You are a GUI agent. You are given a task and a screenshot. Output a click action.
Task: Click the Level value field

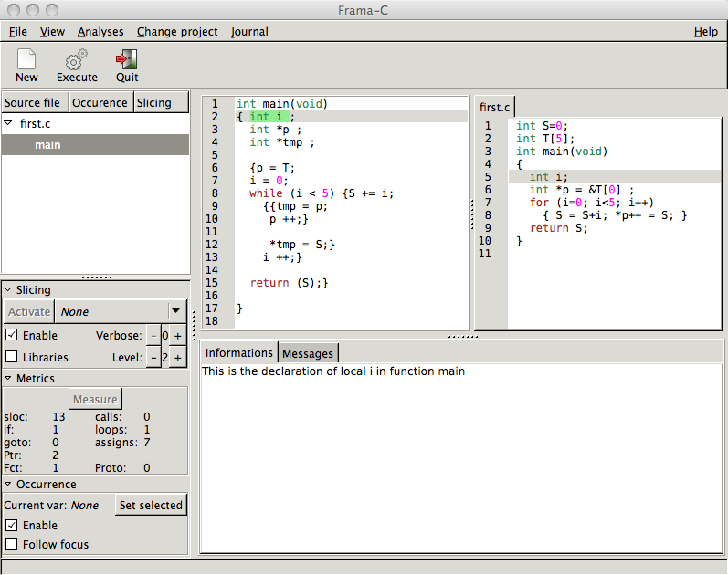coord(164,358)
